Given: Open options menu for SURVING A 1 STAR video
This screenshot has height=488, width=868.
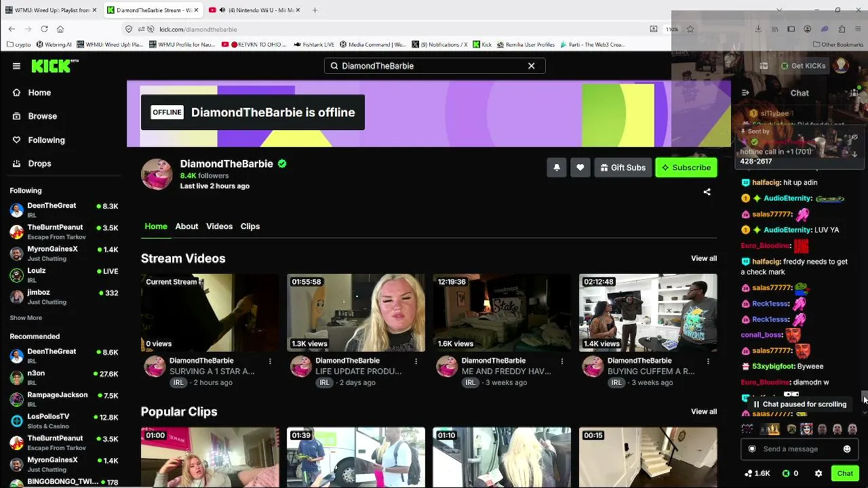Looking at the screenshot, I should click(x=270, y=361).
